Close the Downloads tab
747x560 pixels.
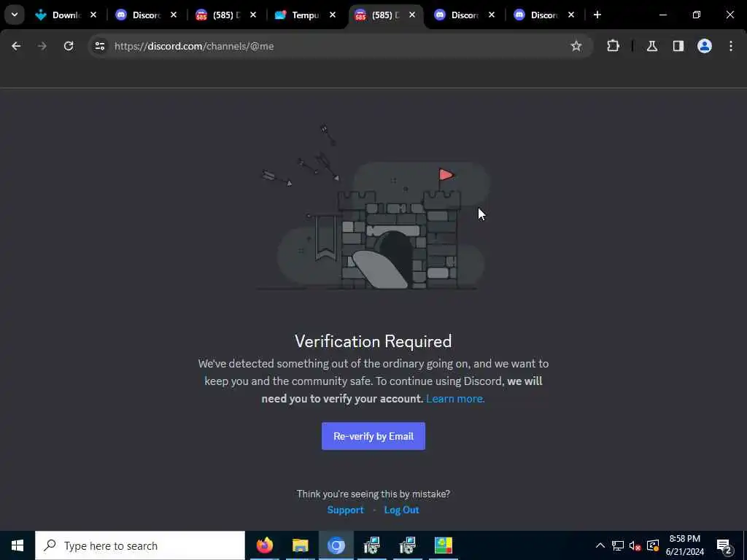point(93,15)
